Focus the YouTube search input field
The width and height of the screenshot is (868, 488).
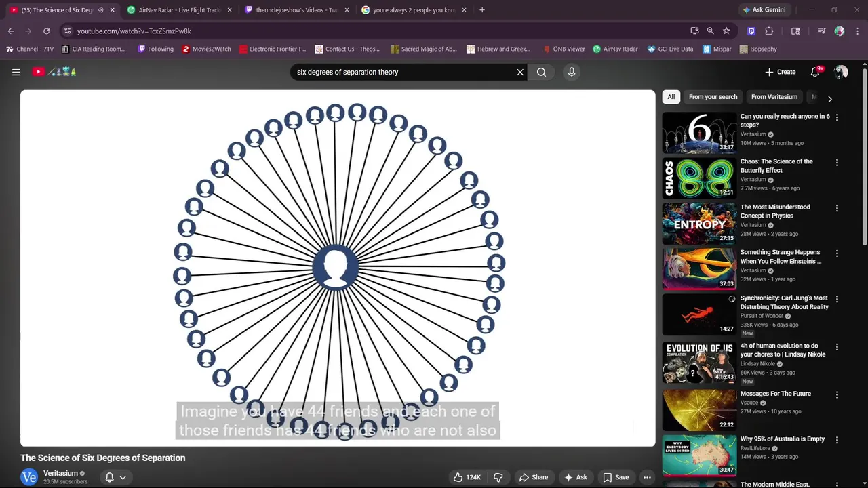coord(403,72)
